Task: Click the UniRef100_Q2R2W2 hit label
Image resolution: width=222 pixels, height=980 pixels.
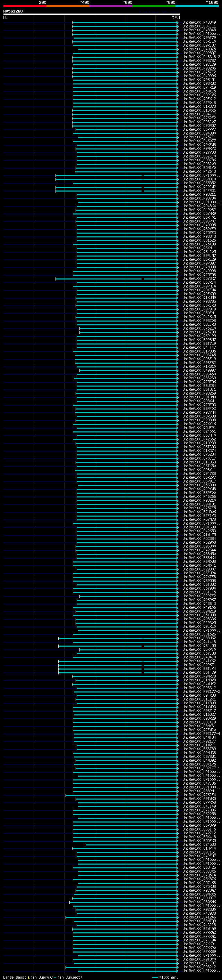Action: [199, 187]
